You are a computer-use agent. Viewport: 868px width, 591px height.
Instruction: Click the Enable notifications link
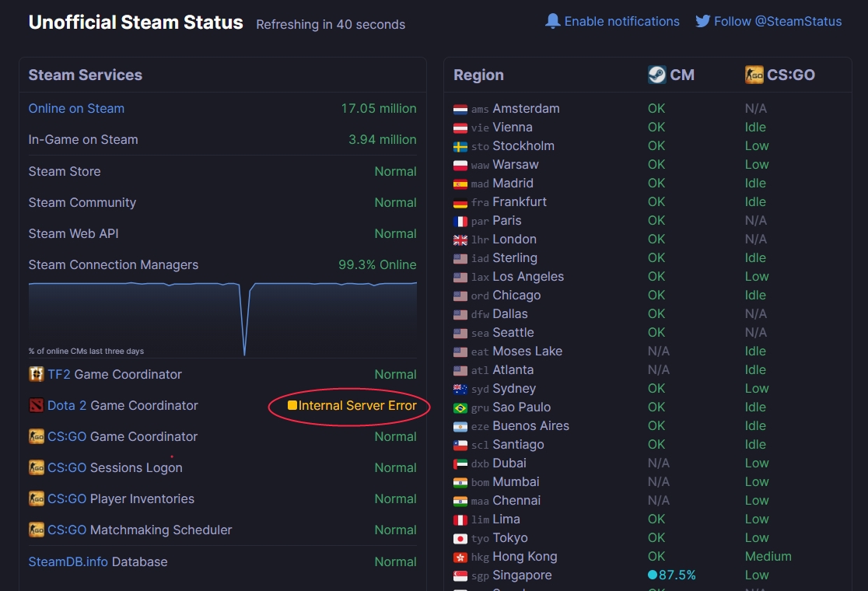621,21
